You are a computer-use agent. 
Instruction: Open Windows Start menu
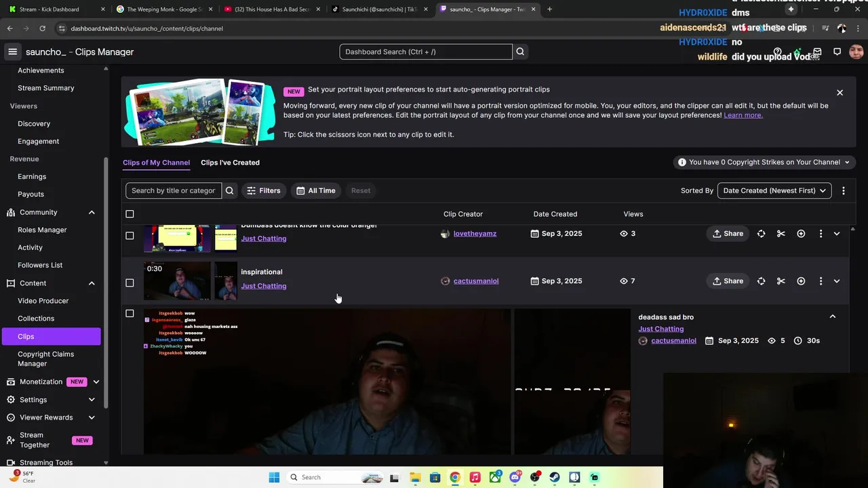tap(274, 477)
